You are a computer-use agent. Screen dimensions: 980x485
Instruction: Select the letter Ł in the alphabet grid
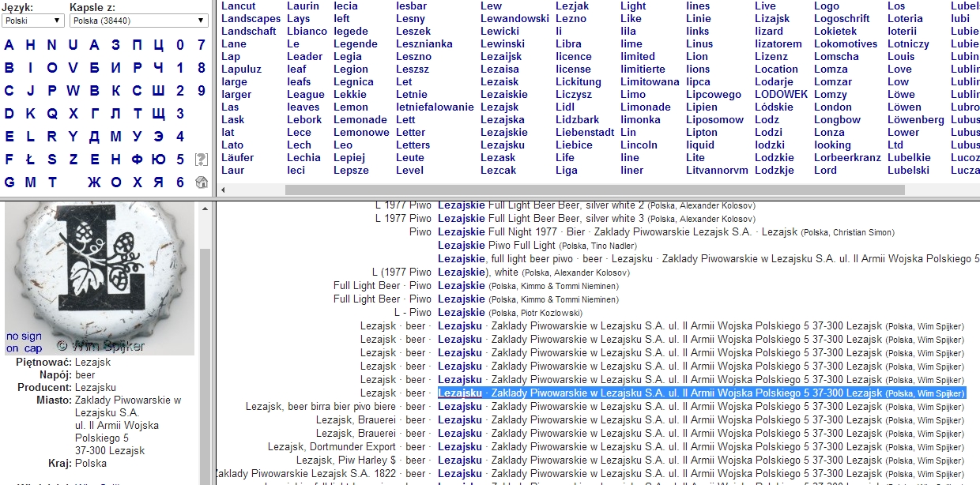[30, 160]
